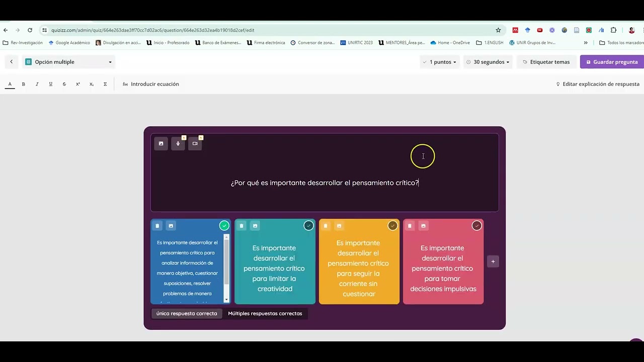Toggle underline formatting
Screen dimensions: 644x362
[x=50, y=84]
